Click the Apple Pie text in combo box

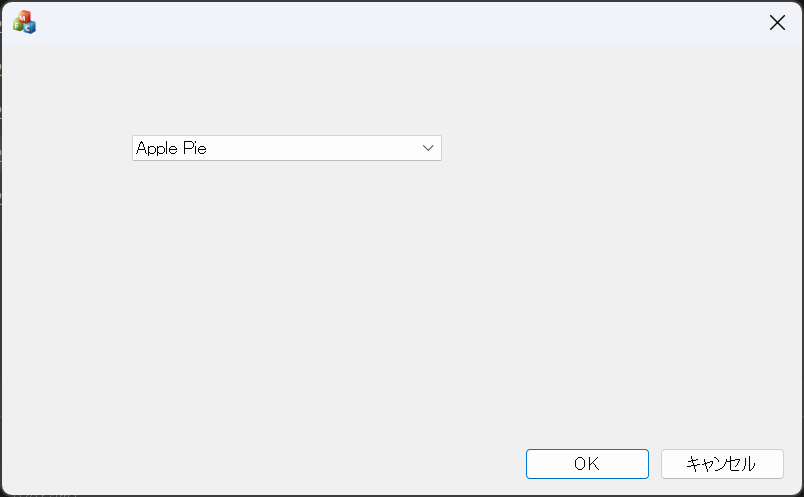pos(172,148)
